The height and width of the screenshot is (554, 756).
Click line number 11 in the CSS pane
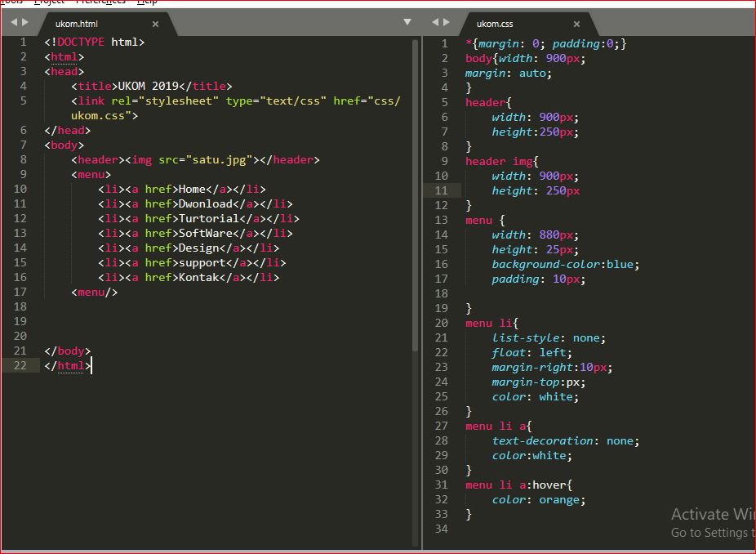pos(442,190)
